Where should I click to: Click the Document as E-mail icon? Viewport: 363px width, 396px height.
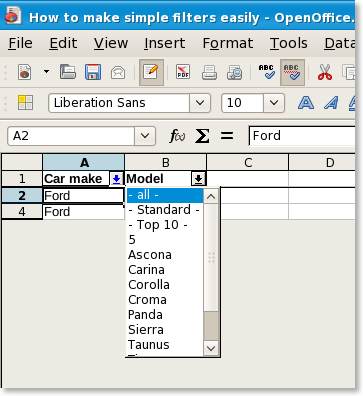pyautogui.click(x=118, y=72)
